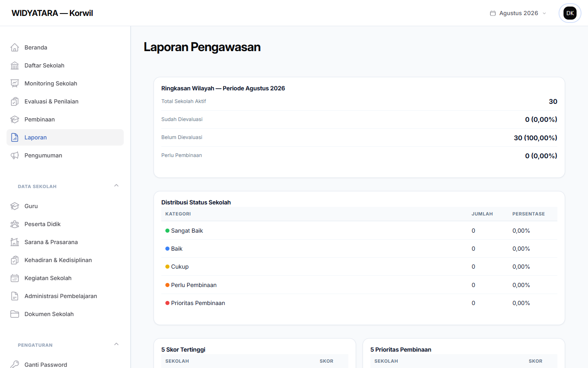
Task: Click the blue Baik status dot
Action: [167, 249]
